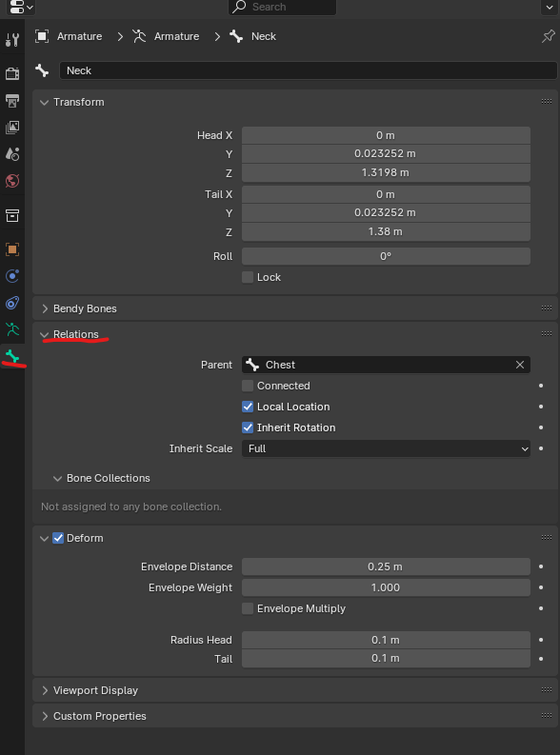Open the Output properties tab
Image resolution: width=560 pixels, height=755 pixels.
pos(12,101)
